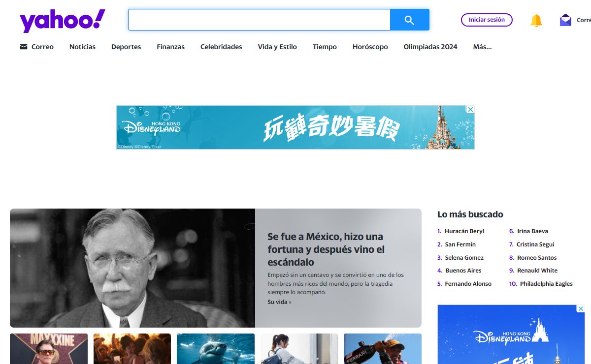Select Vida y Estilo menu item

(x=277, y=47)
